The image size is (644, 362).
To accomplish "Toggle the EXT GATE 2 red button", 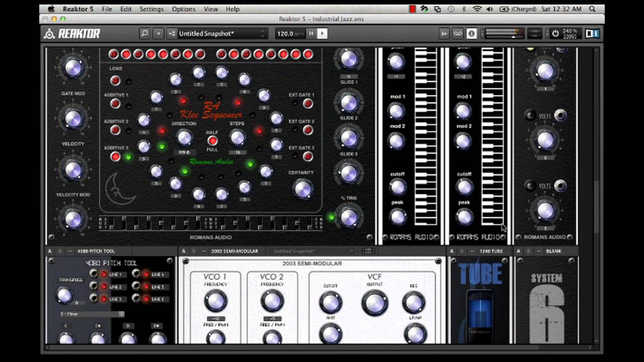I will pyautogui.click(x=308, y=130).
